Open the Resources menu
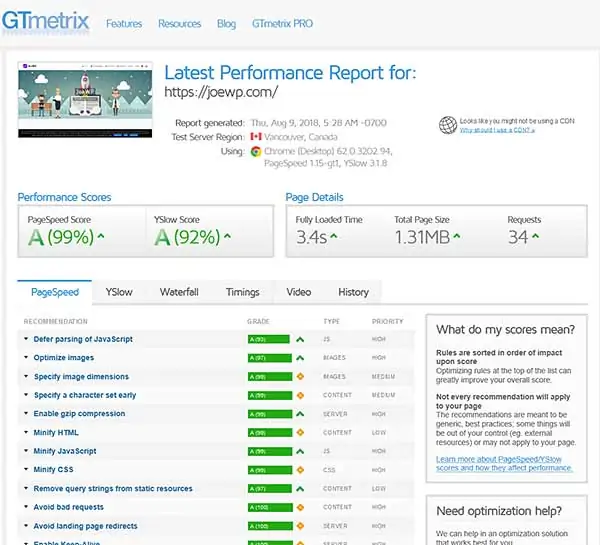Image resolution: width=600 pixels, height=545 pixels. (179, 24)
